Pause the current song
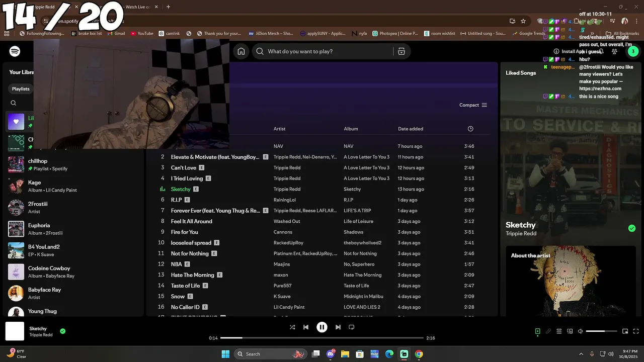 coord(322,327)
